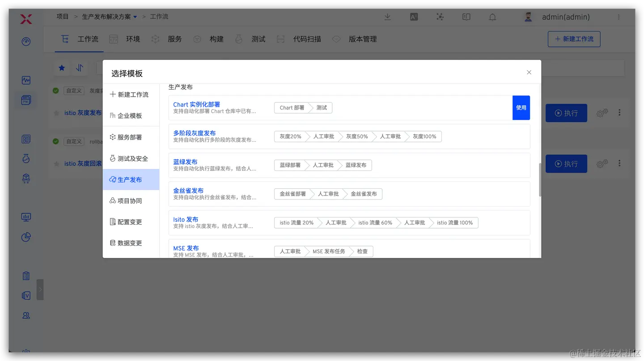Switch to the 服务 tab
Screen dimensions: 644x361
click(x=166, y=39)
